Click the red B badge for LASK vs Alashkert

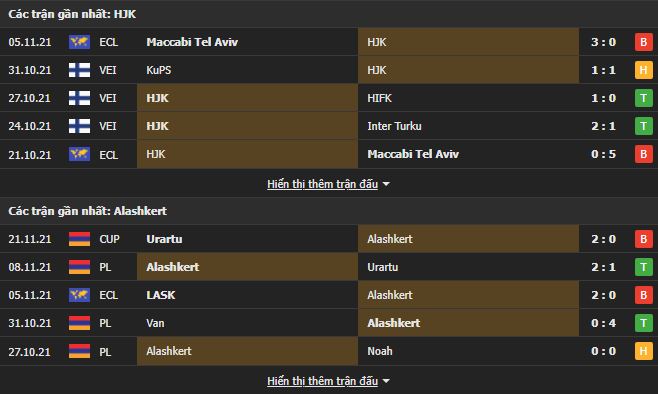[643, 295]
